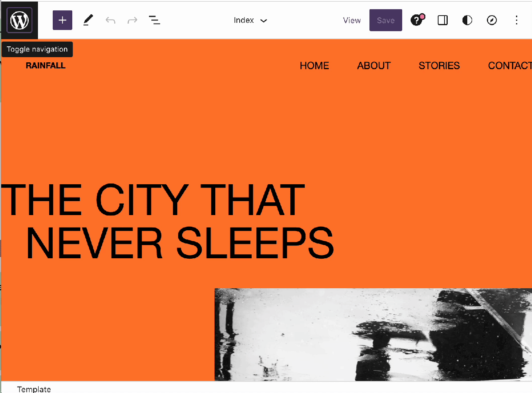This screenshot has height=393, width=532.
Task: Undo the last change
Action: [110, 20]
